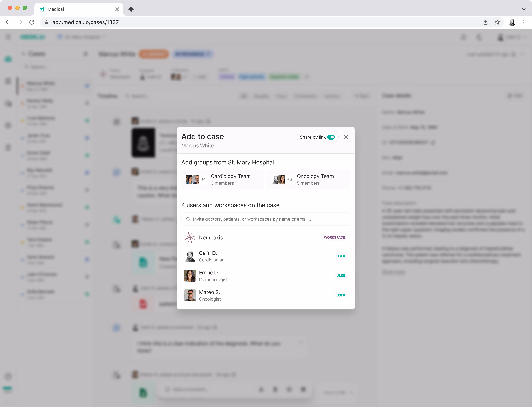Click Emilie D. profile photo
Viewport: 532px width, 407px height.
coord(190,276)
